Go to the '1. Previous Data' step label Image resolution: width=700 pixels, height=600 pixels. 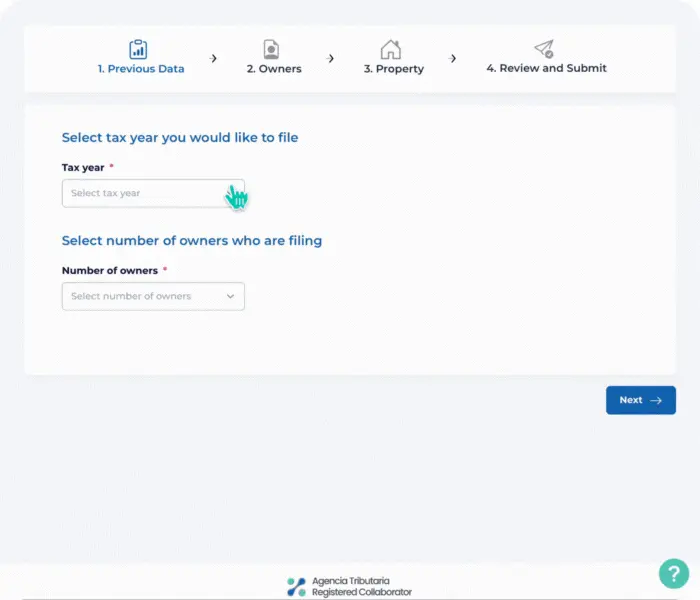141,69
